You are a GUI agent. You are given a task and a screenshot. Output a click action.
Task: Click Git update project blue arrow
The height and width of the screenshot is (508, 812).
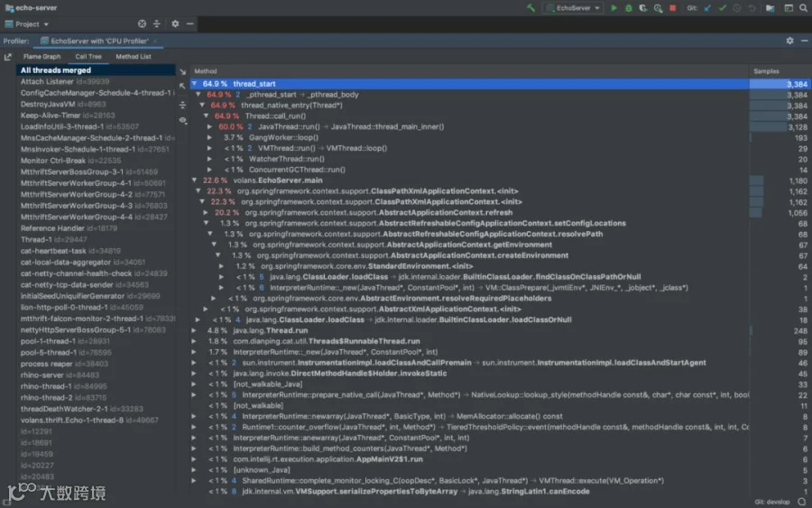tap(707, 8)
